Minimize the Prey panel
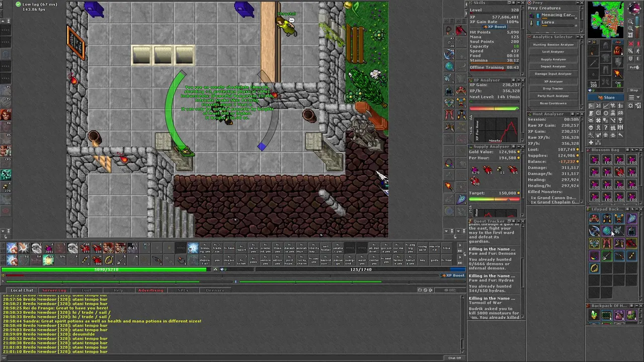This screenshot has height=362, width=644. [x=578, y=3]
